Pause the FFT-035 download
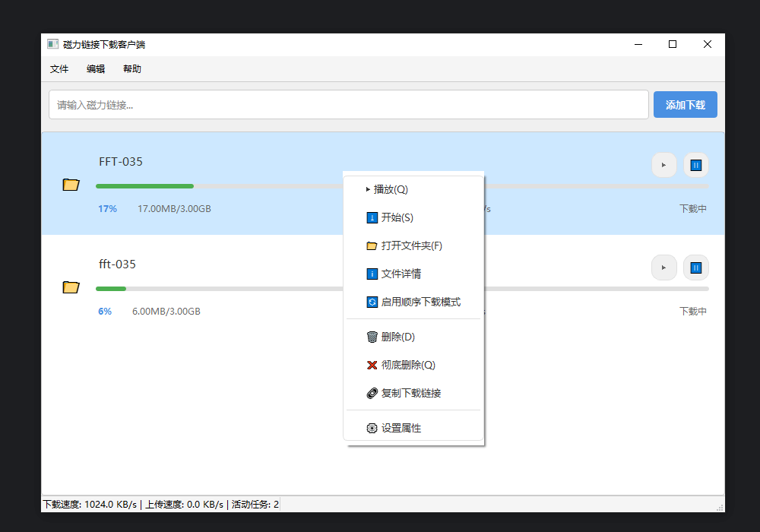760x532 pixels. (x=695, y=165)
